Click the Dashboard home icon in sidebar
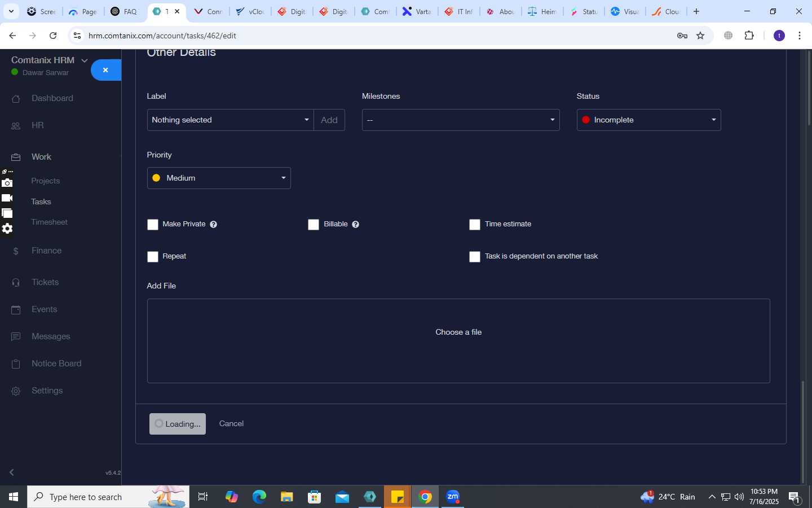This screenshot has width=812, height=508. 16,99
